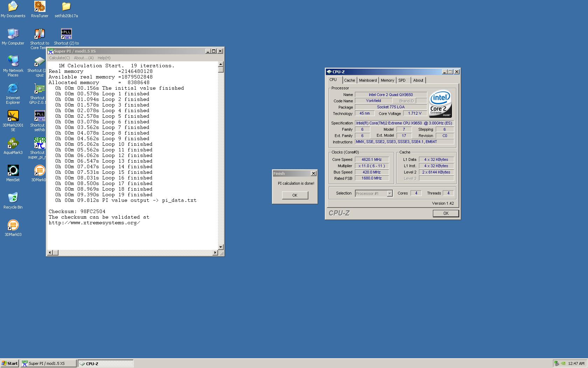Image resolution: width=588 pixels, height=368 pixels.
Task: Click the Name field Intel Core 2 Quad QX9650
Action: click(x=391, y=95)
